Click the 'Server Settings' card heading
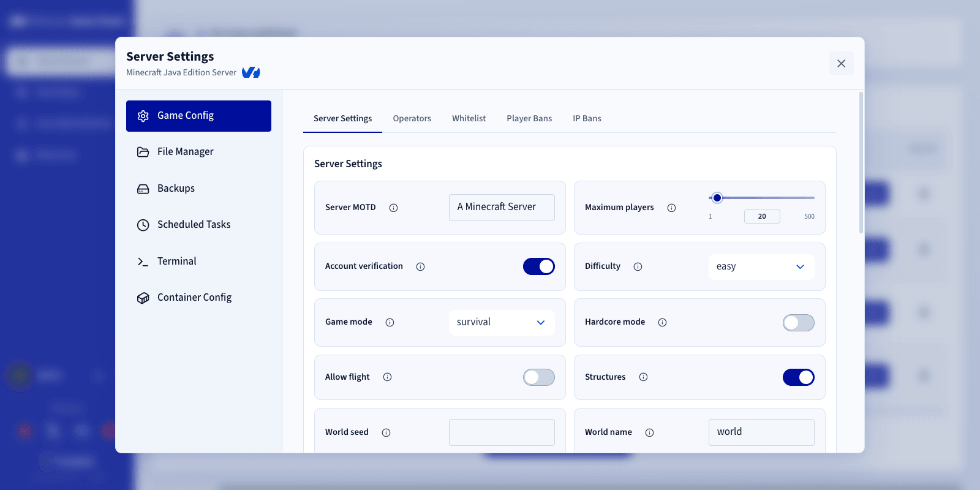The image size is (980, 490). click(x=348, y=164)
